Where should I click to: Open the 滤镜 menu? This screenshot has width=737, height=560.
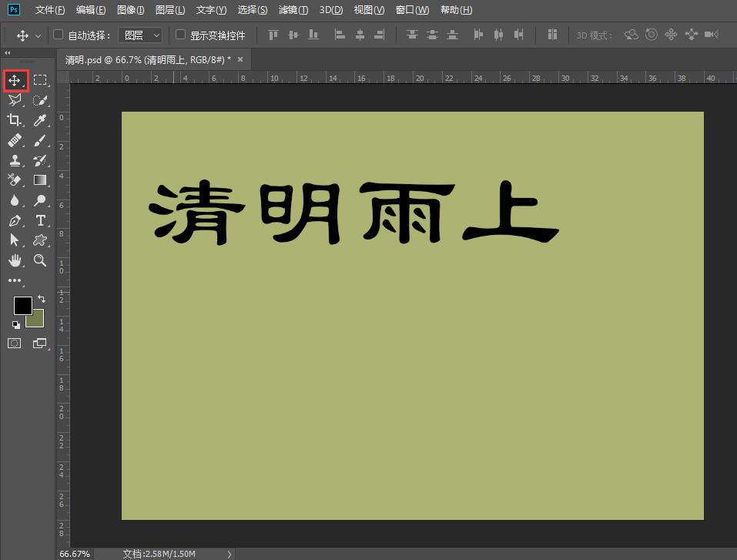pos(293,10)
